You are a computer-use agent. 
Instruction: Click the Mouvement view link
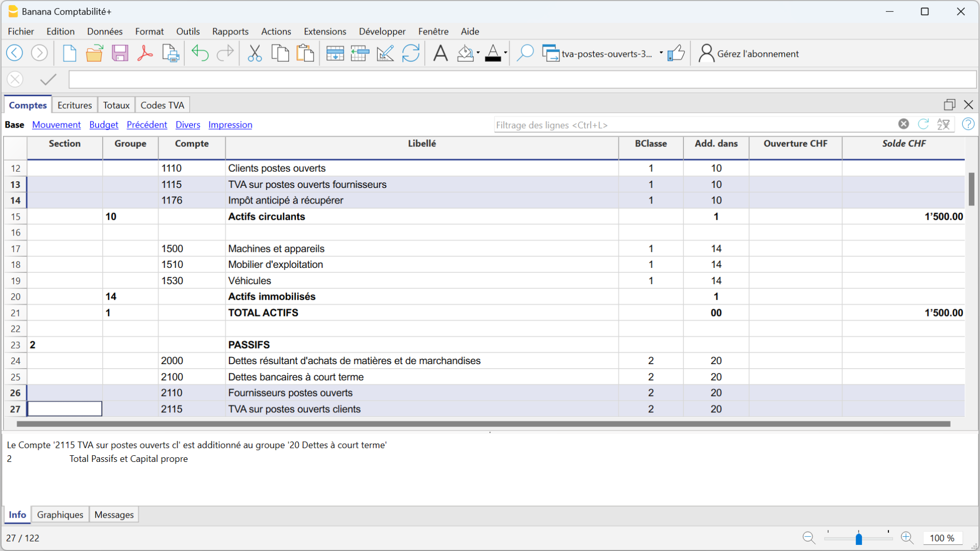click(56, 125)
